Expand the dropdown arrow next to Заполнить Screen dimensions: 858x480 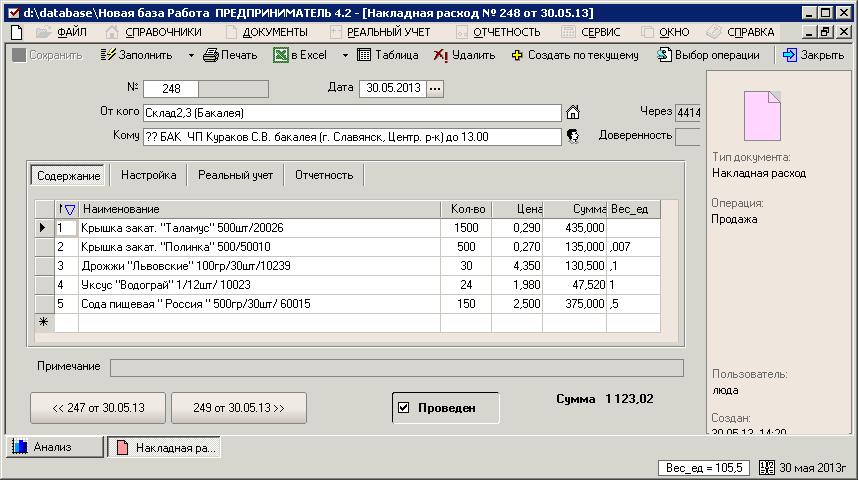pyautogui.click(x=191, y=56)
